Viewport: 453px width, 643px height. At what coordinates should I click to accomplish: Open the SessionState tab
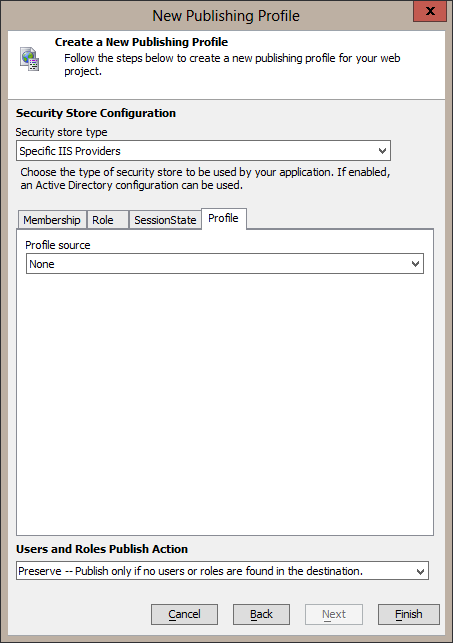tap(165, 220)
